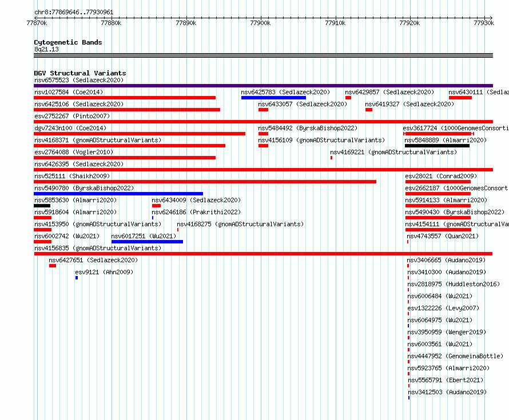Click the nsv3406665 (Audano2019) label
Viewport: 509px width, 420px height.
pos(446,260)
